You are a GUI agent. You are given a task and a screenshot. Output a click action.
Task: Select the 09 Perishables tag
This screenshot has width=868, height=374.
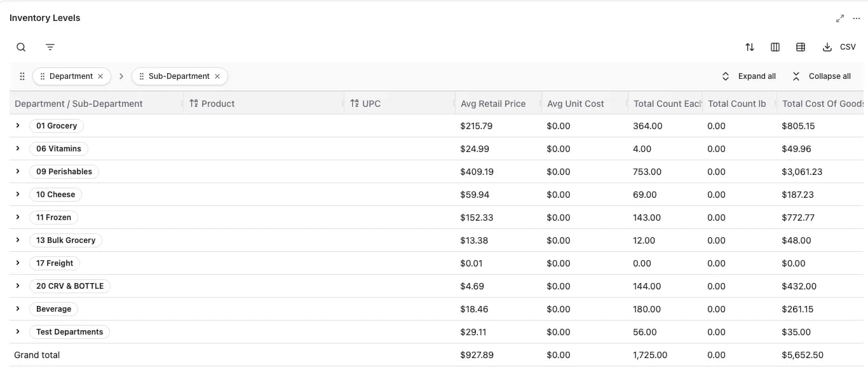pos(64,172)
